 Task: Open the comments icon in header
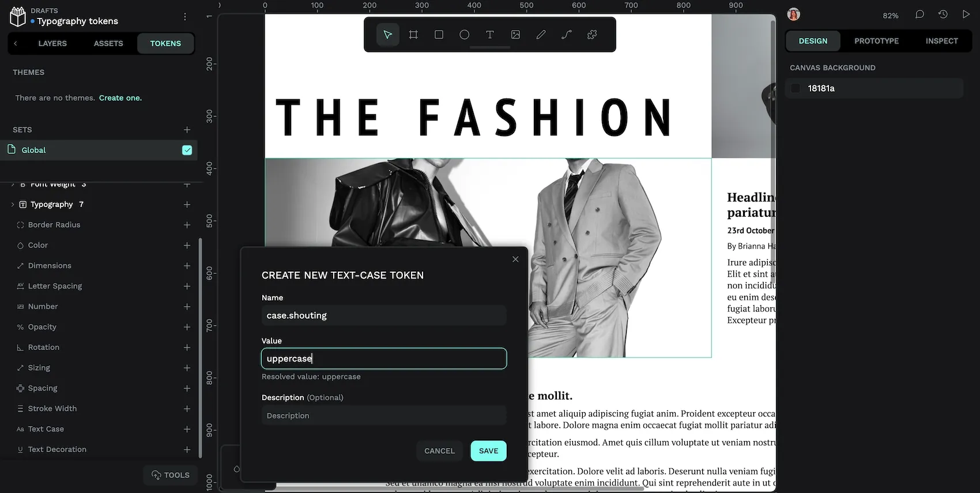(x=919, y=14)
